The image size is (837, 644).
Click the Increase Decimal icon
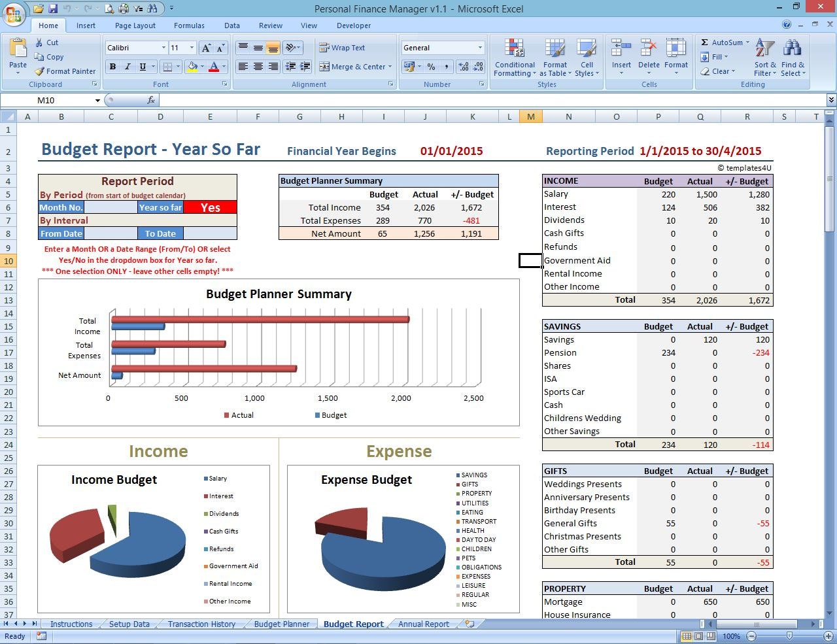464,67
